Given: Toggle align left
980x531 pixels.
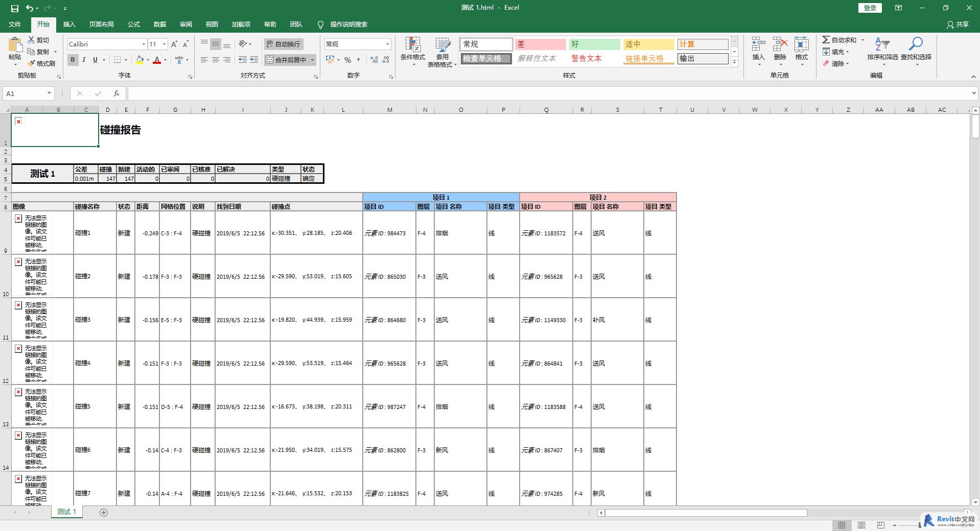Looking at the screenshot, I should pos(204,60).
